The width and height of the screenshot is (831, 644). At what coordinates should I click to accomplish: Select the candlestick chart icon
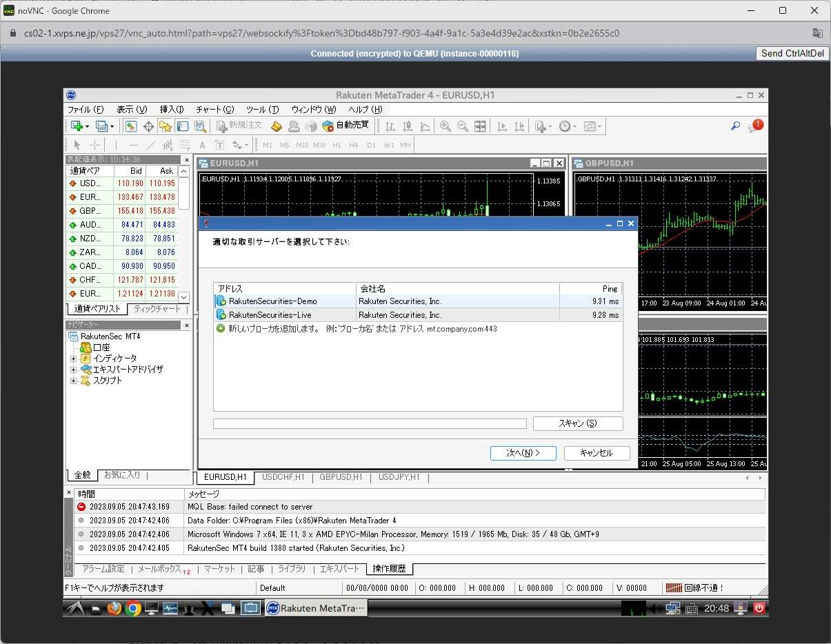coord(407,126)
